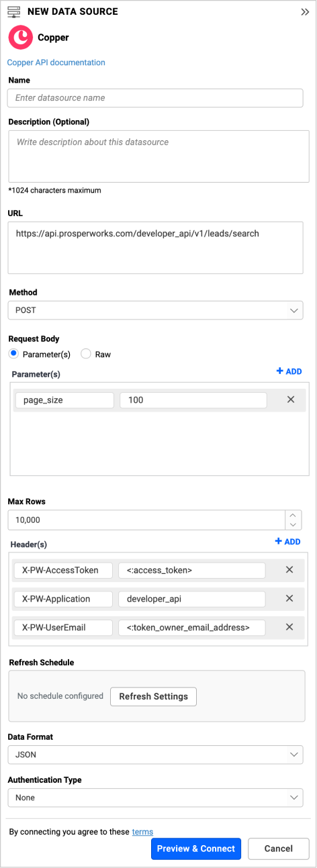This screenshot has height=868, width=317.
Task: Collapse panel with double chevron icon
Action: click(304, 12)
